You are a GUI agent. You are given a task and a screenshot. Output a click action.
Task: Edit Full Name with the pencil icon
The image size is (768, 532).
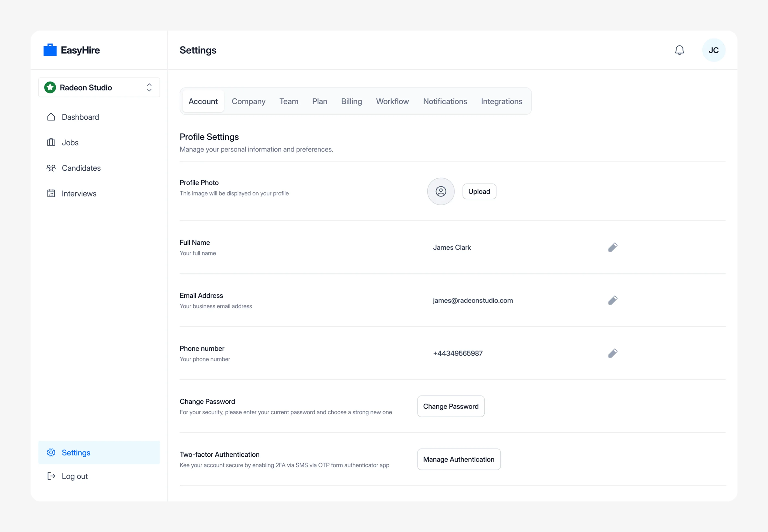(x=613, y=247)
